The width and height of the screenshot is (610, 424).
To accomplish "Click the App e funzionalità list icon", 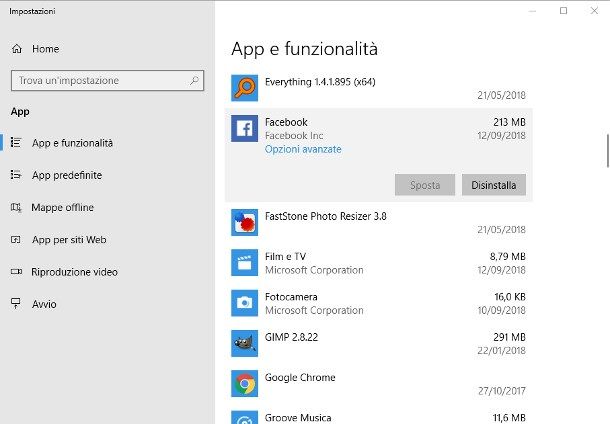I will pyautogui.click(x=16, y=142).
